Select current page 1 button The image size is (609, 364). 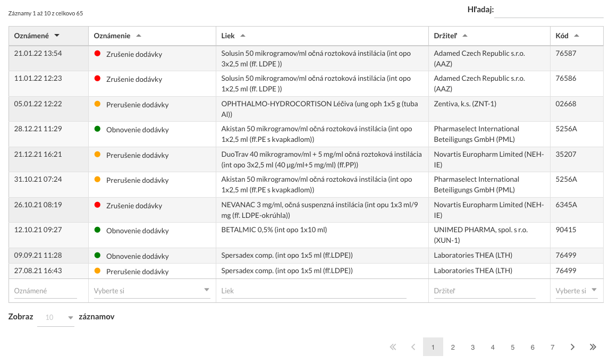coord(433,347)
